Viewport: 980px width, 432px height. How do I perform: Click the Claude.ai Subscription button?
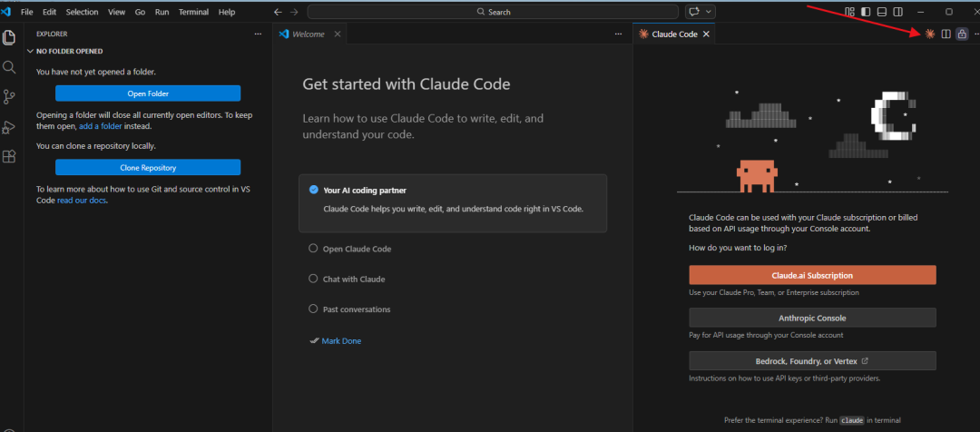coord(812,275)
